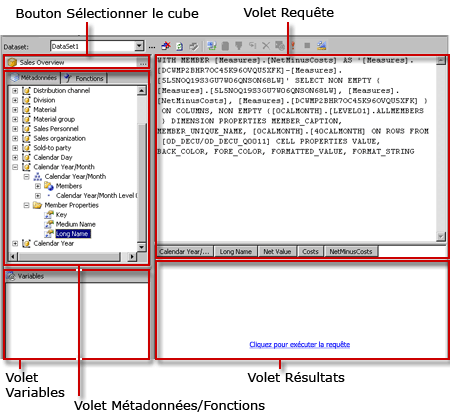
Task: Click the Long Name column header
Action: (x=236, y=252)
